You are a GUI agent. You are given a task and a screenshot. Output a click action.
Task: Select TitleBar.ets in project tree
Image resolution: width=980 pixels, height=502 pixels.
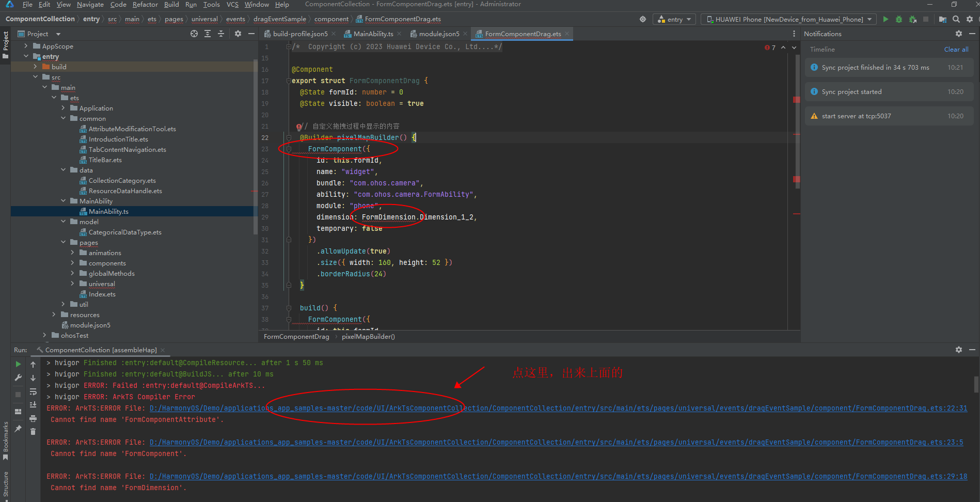click(x=105, y=160)
